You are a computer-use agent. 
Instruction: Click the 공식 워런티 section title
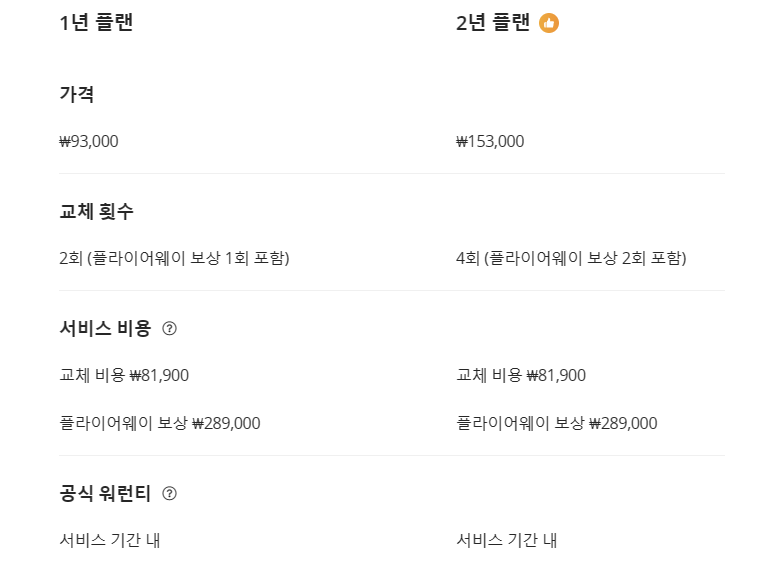[x=105, y=493]
